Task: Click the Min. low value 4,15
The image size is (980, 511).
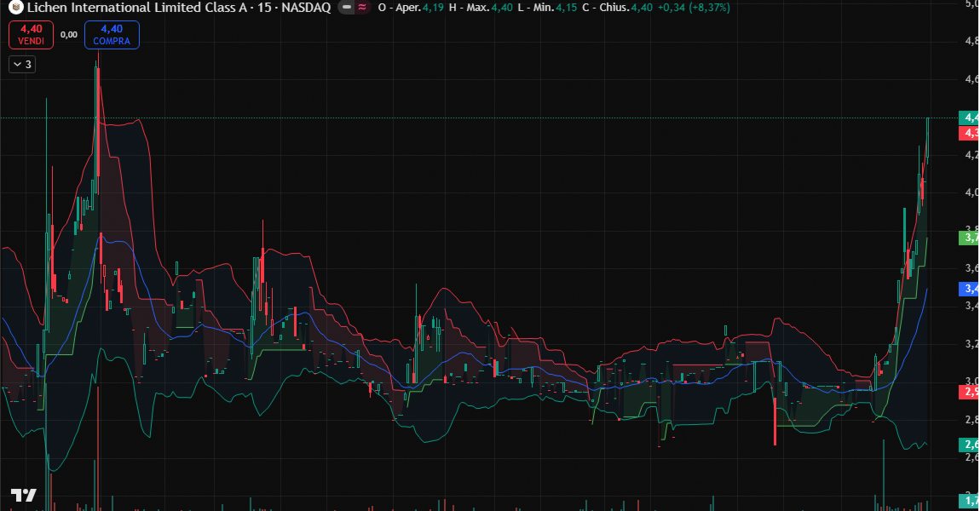Action: coord(566,8)
